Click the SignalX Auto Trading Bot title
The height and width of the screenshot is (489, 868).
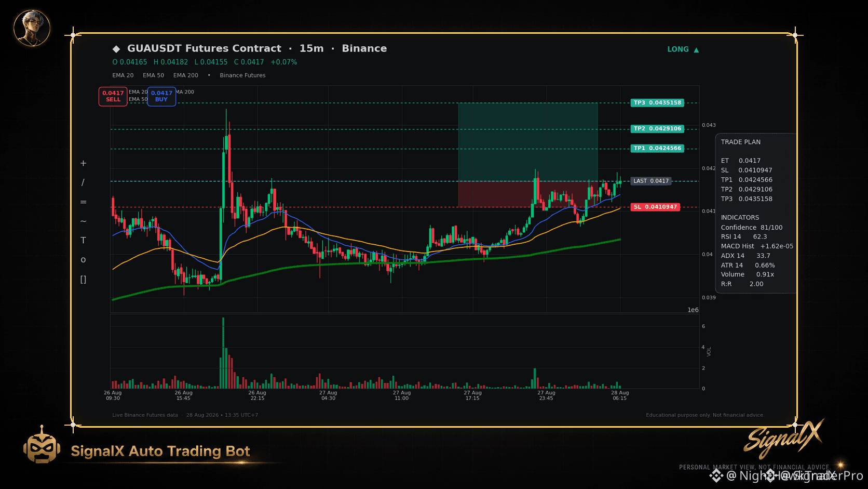click(x=160, y=451)
